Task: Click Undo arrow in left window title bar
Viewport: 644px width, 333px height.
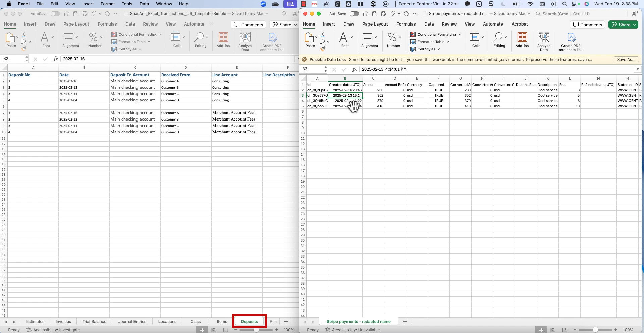Action: (x=94, y=14)
